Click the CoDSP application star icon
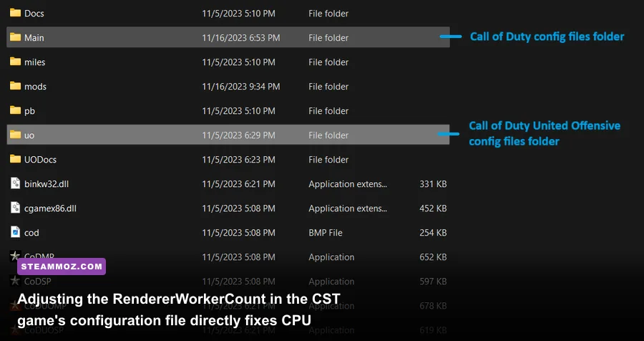 click(x=15, y=281)
